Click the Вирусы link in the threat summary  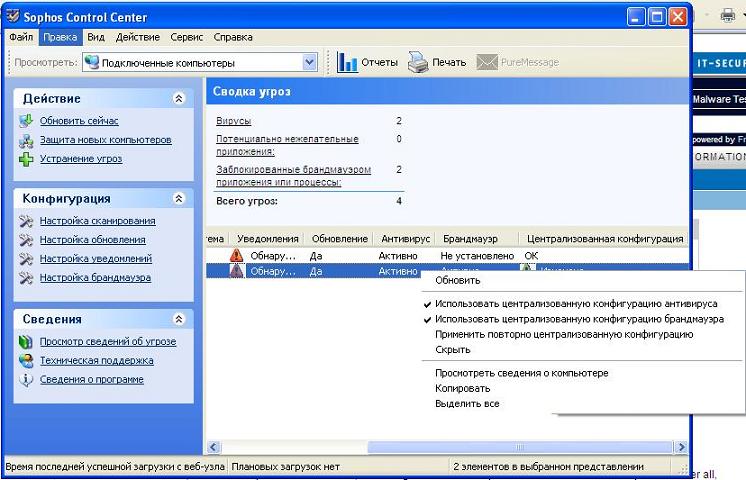point(234,121)
